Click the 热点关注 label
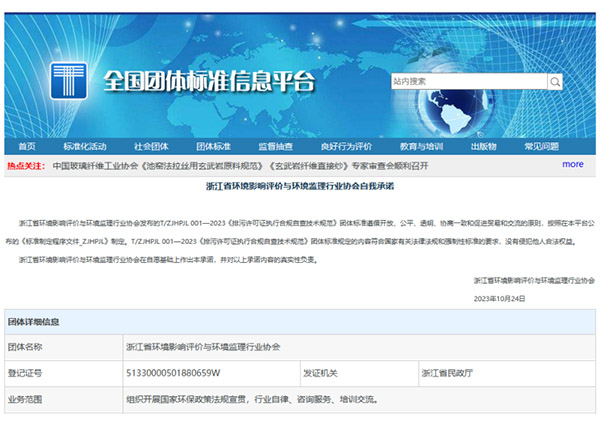The width and height of the screenshot is (600, 430). coord(26,166)
